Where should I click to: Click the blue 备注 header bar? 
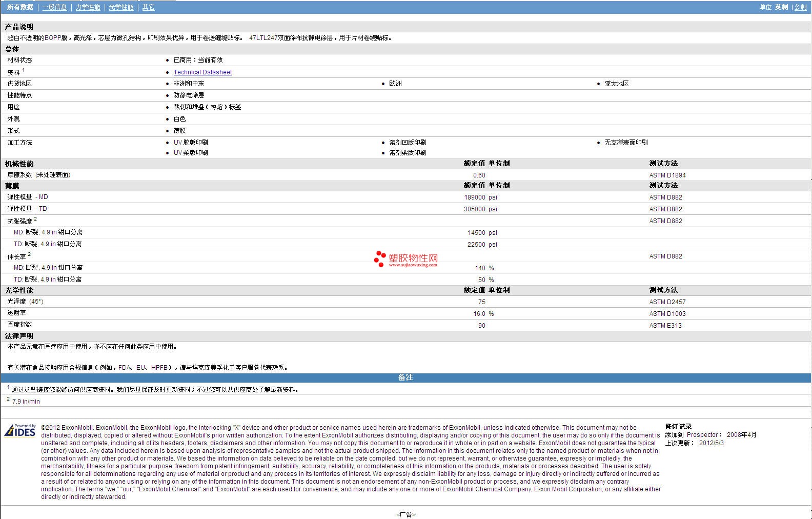[405, 377]
